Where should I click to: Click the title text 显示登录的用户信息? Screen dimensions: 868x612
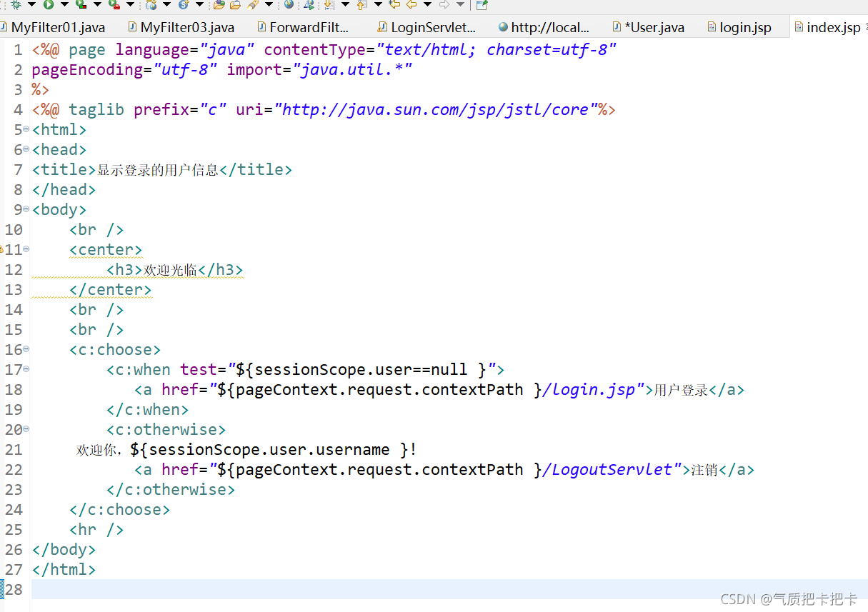pyautogui.click(x=158, y=170)
